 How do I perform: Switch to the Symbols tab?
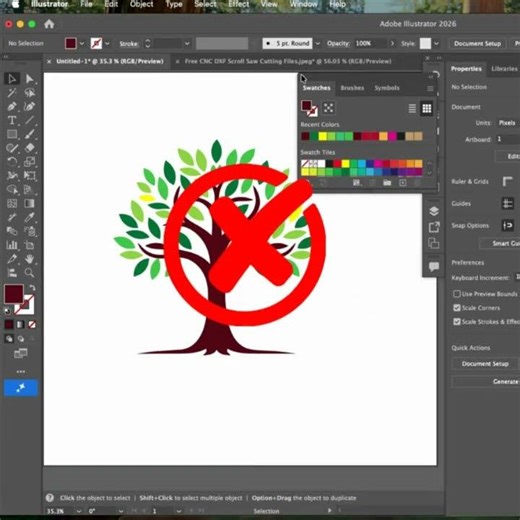tap(387, 88)
